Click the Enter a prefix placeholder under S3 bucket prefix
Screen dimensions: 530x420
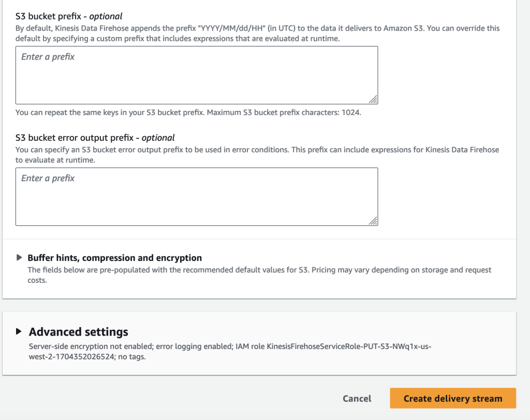tap(47, 56)
